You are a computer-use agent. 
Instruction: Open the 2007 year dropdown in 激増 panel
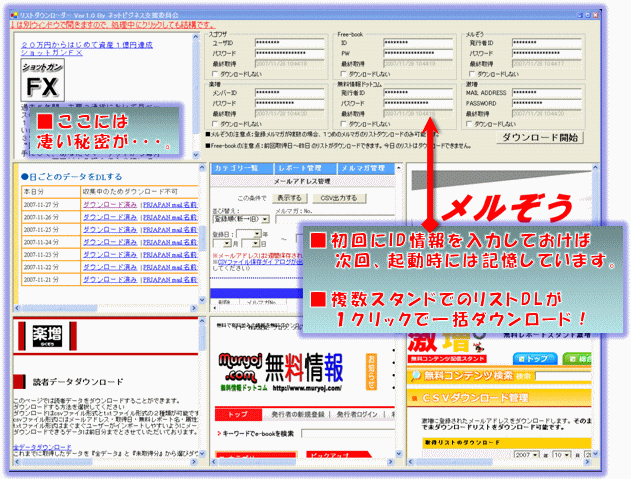tap(526, 455)
